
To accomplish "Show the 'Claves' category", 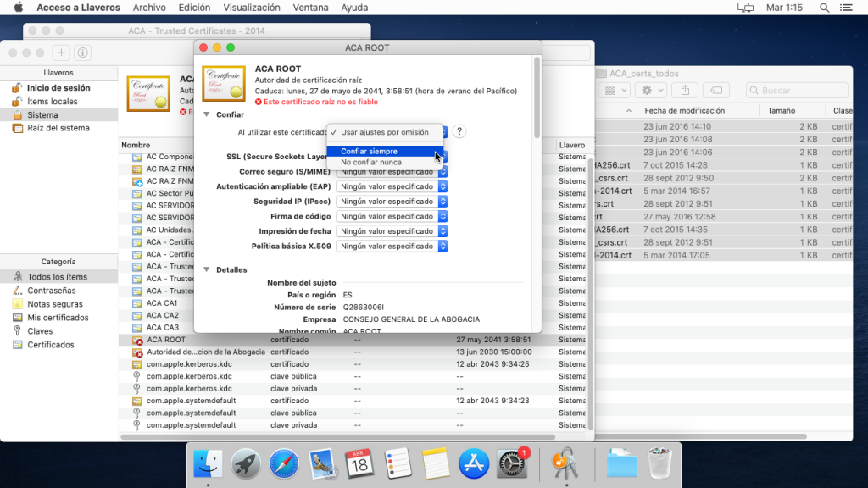I will coord(58,331).
